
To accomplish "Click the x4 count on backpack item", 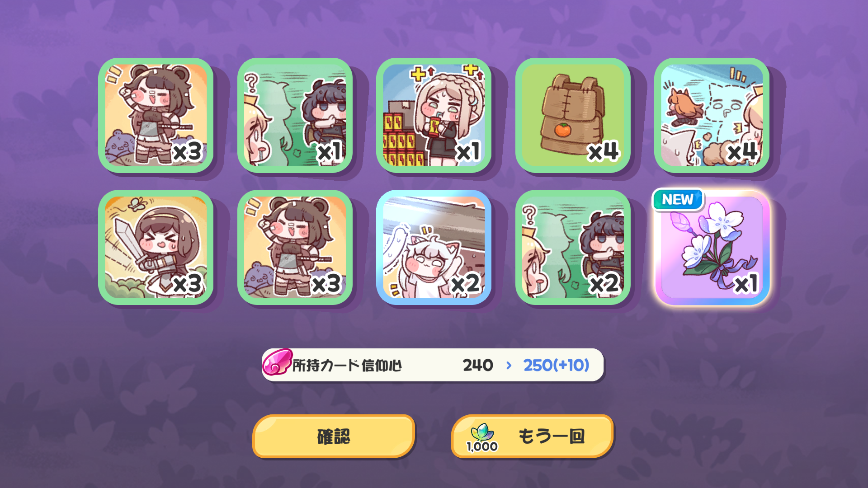I will pyautogui.click(x=604, y=151).
